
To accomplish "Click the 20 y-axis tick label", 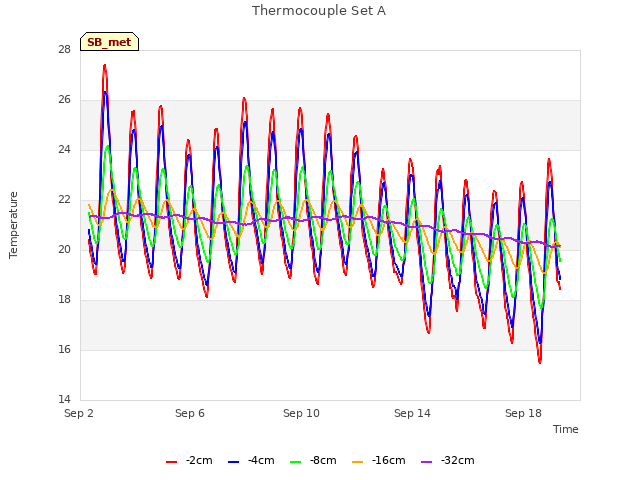I will [64, 249].
